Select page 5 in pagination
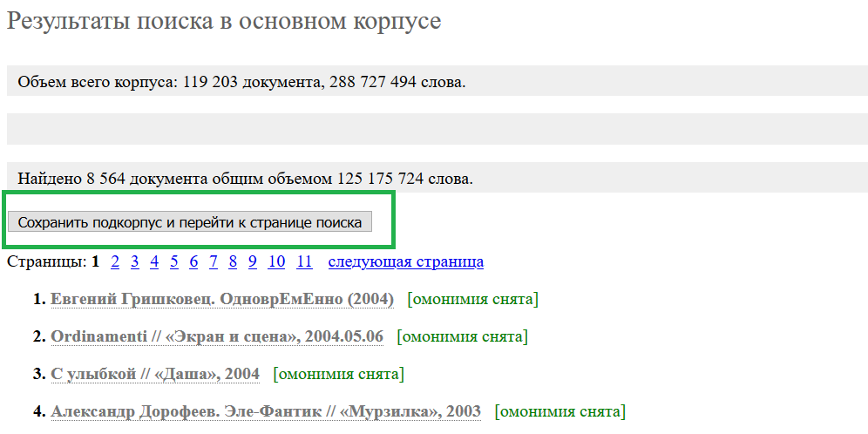The height and width of the screenshot is (434, 868). [174, 261]
